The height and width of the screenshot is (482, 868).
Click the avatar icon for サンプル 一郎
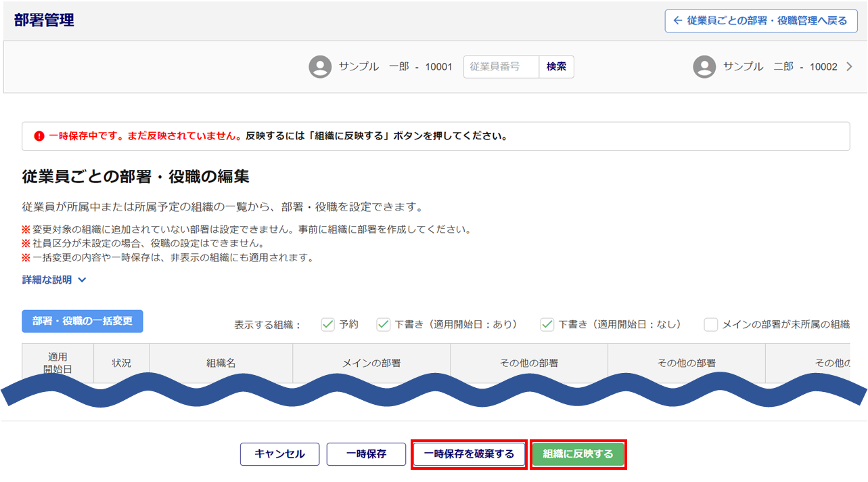(x=320, y=67)
